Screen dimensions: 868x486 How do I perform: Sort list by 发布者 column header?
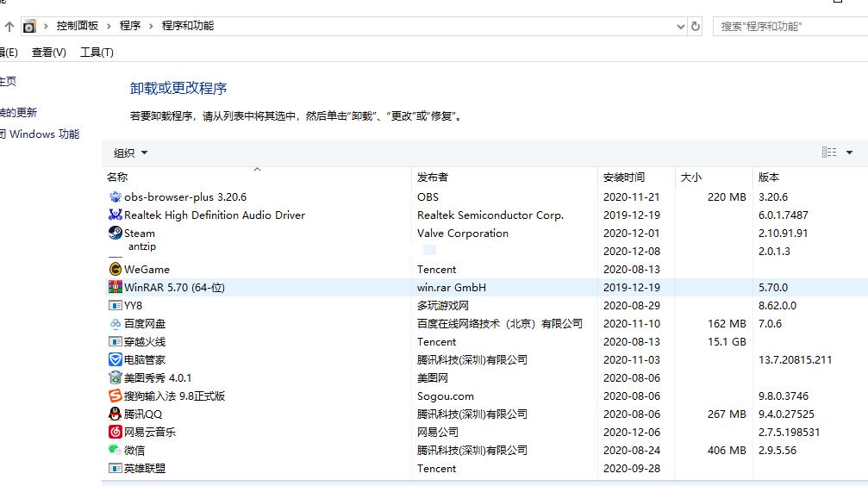(433, 177)
